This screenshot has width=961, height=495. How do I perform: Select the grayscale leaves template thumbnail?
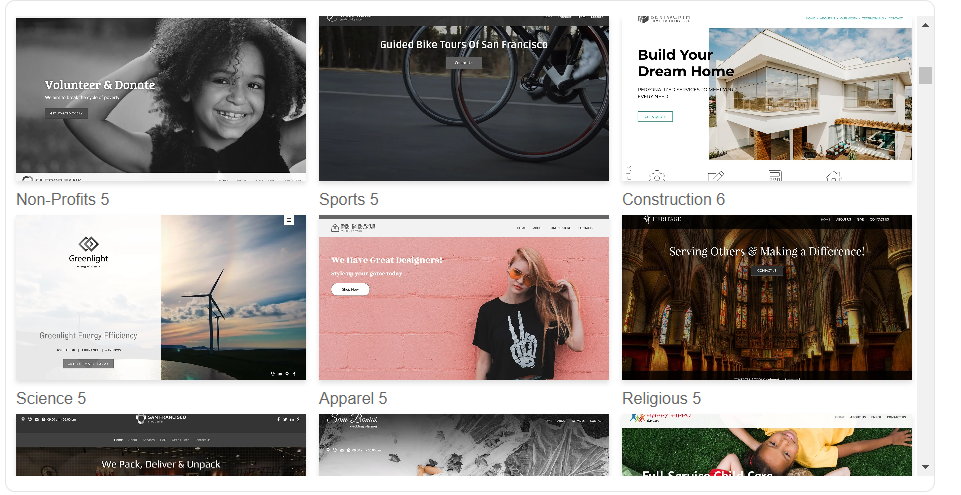pyautogui.click(x=464, y=445)
